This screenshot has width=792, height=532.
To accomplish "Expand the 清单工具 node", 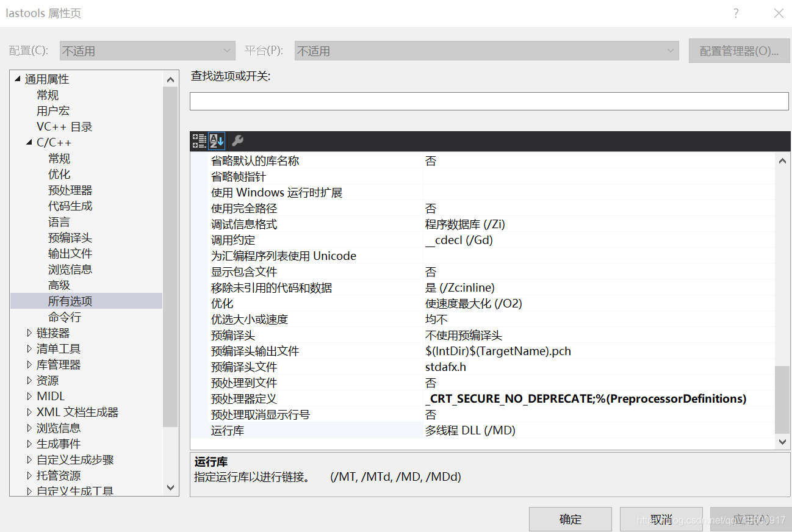I will pyautogui.click(x=29, y=348).
